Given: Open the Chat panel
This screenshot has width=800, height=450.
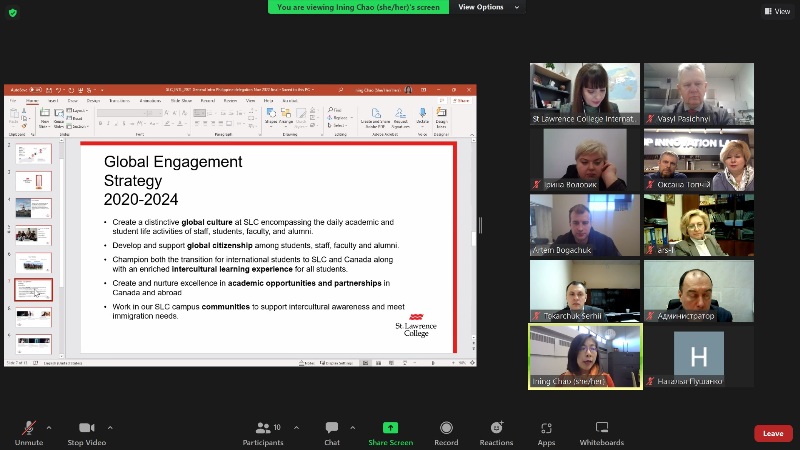Looking at the screenshot, I should [x=332, y=433].
